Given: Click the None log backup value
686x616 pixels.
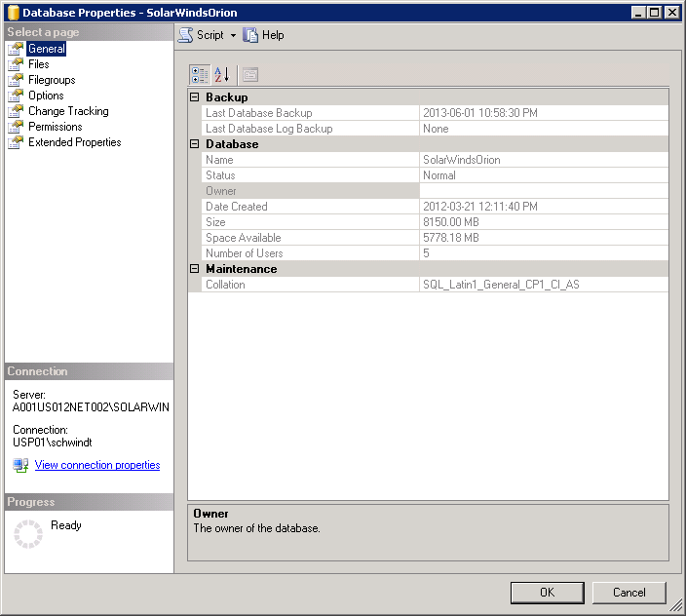Looking at the screenshot, I should tap(436, 129).
